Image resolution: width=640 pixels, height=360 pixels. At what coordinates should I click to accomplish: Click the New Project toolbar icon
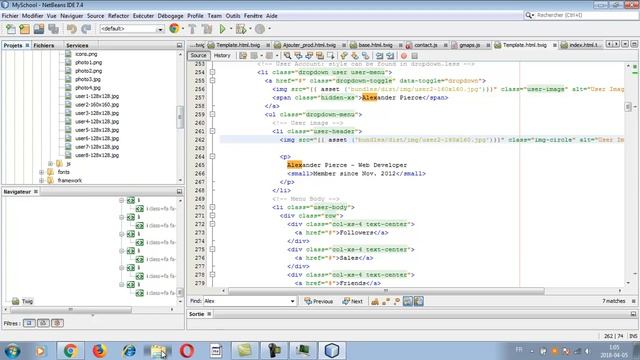tap(24, 29)
